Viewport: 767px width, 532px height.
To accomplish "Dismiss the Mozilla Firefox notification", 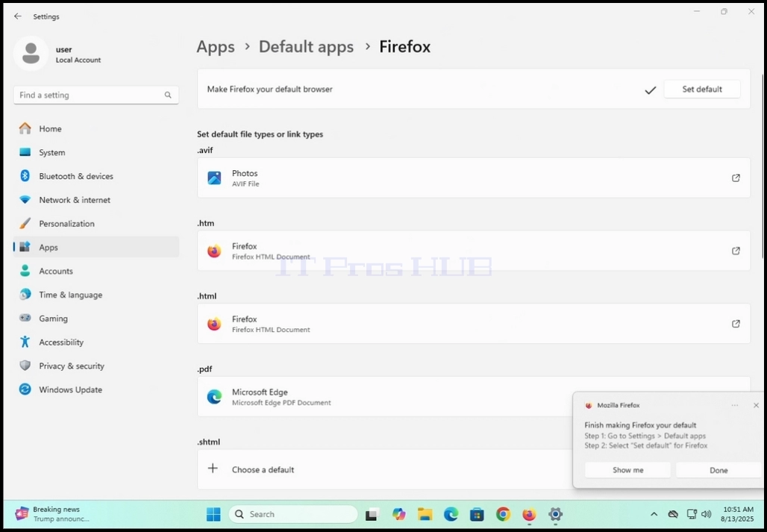I will coord(756,405).
